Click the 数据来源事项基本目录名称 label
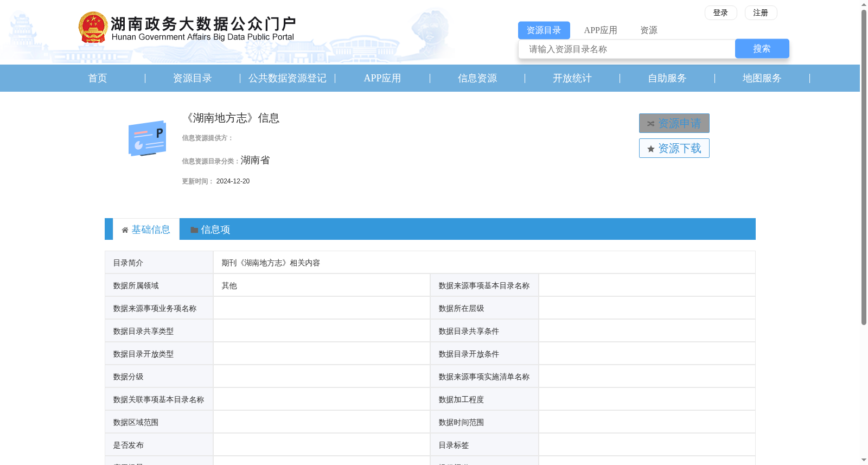 tap(484, 285)
